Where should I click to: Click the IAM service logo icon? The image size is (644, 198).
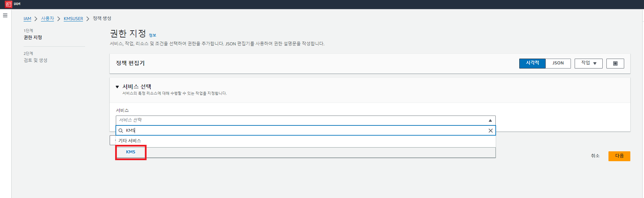pos(9,4)
